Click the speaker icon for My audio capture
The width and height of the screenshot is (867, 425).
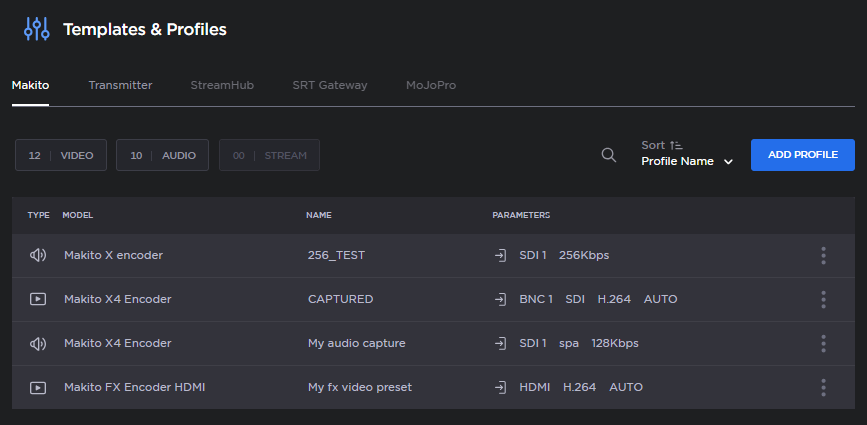38,343
